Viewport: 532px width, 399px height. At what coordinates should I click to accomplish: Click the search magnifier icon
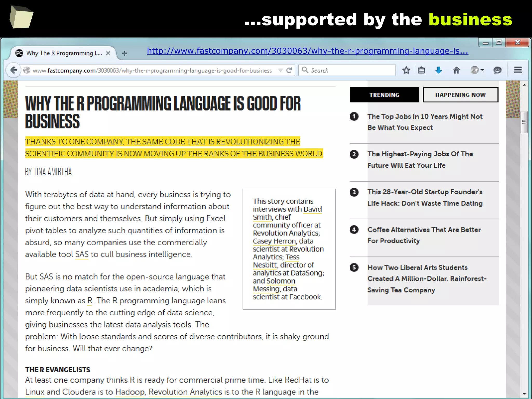pyautogui.click(x=305, y=70)
